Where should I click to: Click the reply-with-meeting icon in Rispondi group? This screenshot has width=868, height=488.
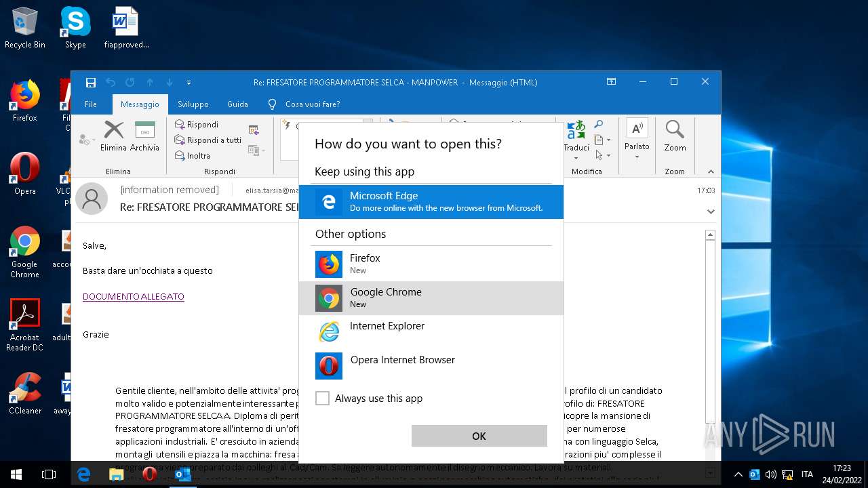[254, 129]
